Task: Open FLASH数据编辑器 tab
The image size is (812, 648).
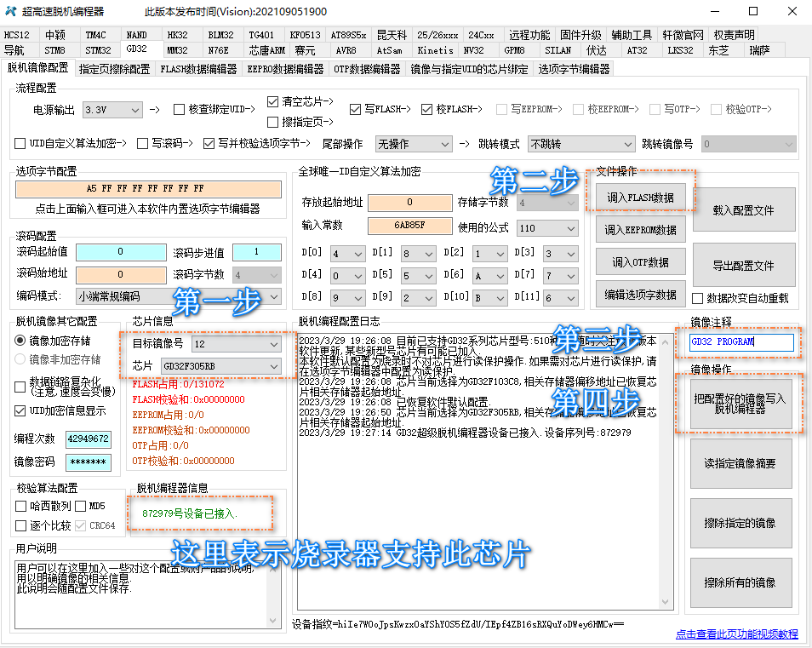Action: coord(198,69)
